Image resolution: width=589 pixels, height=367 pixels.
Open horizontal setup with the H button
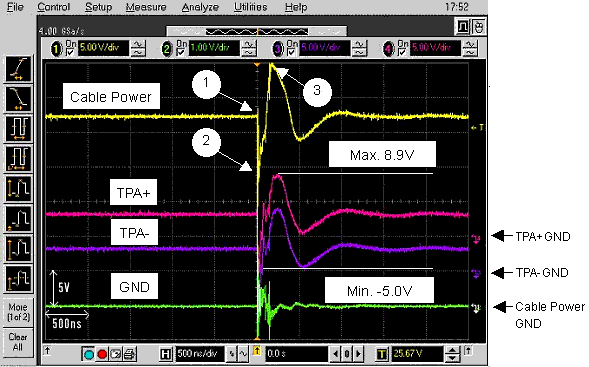click(x=165, y=354)
